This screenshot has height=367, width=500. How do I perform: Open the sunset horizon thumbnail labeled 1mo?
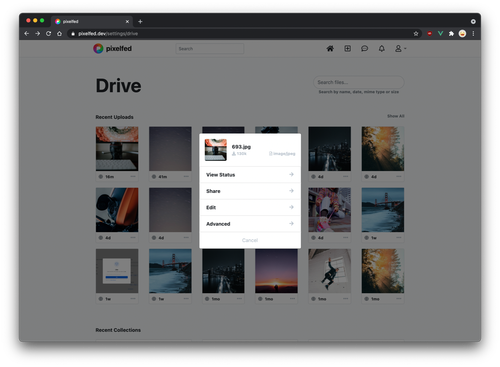276,271
